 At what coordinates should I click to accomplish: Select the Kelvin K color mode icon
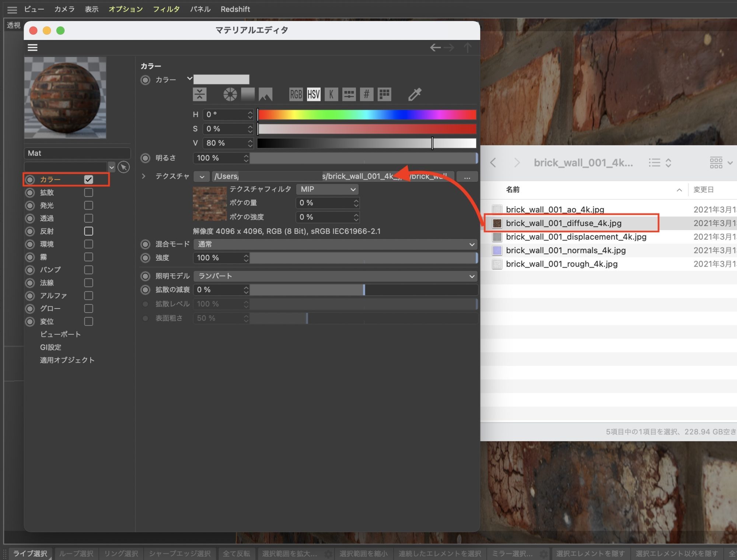pos(331,94)
